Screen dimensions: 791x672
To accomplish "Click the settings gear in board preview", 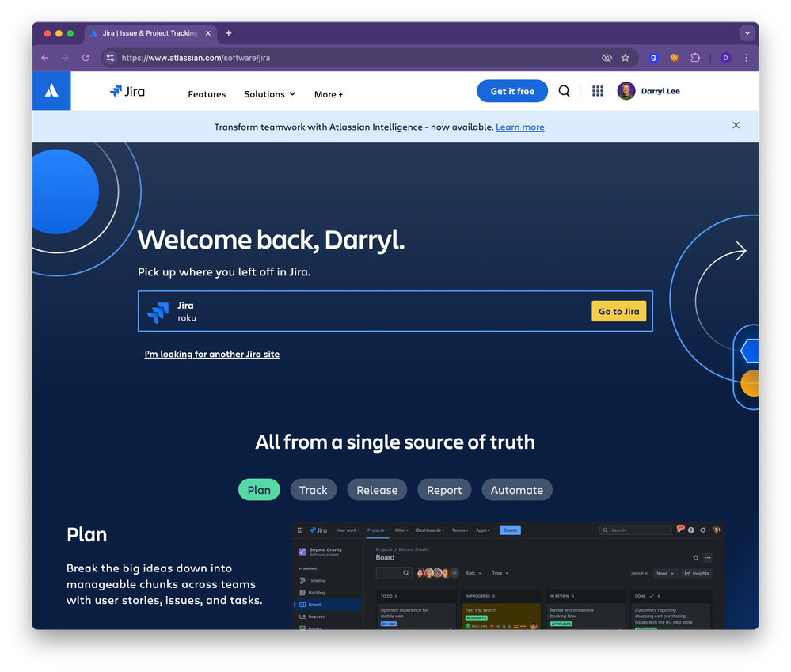I will pos(703,530).
